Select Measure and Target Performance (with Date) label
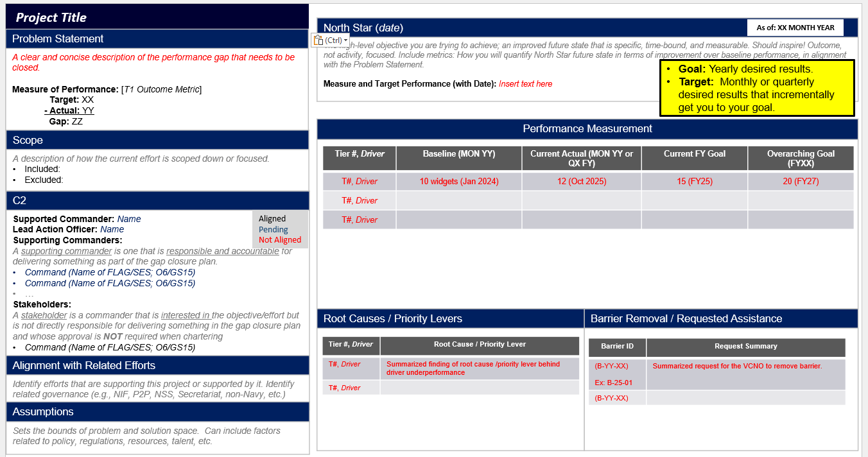Viewport: 868px width, 457px height. [x=410, y=84]
